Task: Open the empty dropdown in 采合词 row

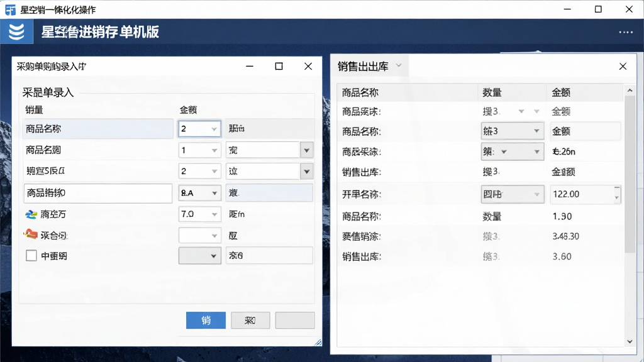Action: (x=199, y=235)
